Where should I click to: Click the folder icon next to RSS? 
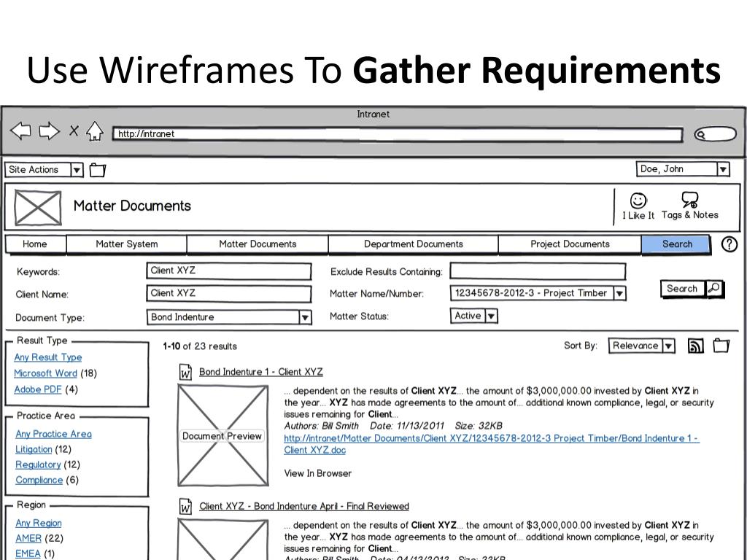pos(721,345)
